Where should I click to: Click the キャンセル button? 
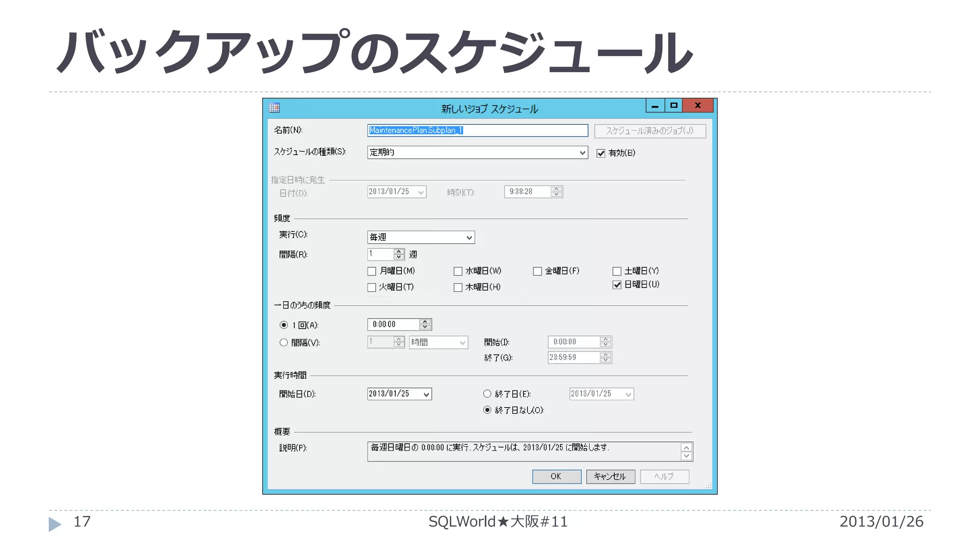[x=610, y=476]
